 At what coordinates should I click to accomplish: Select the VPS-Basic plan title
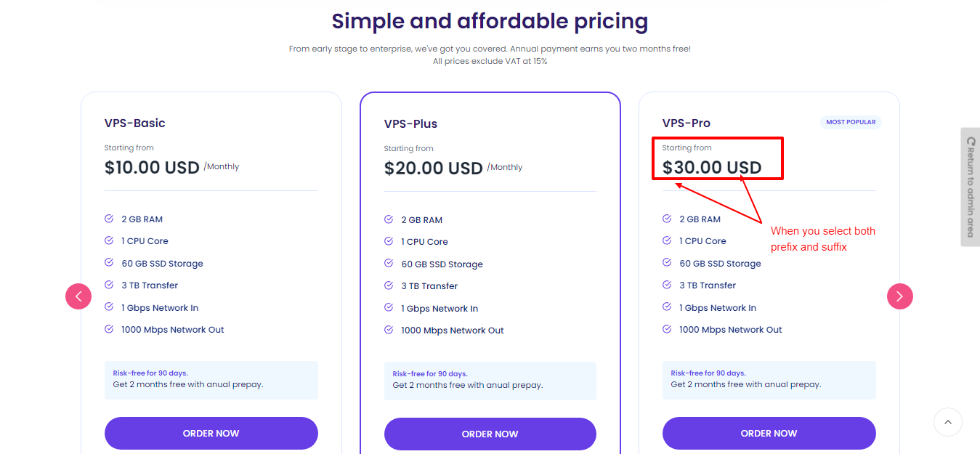click(135, 123)
